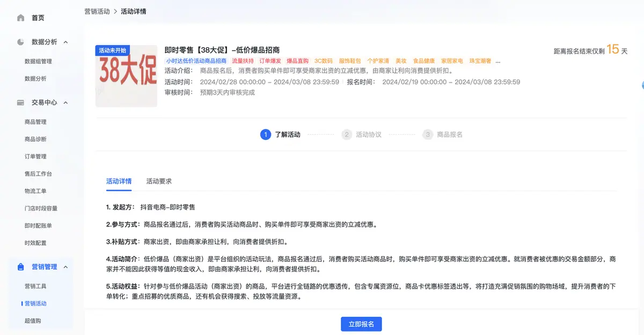Image resolution: width=644 pixels, height=335 pixels.
Task: Click the 38大促 activity thumbnail
Action: pyautogui.click(x=126, y=76)
